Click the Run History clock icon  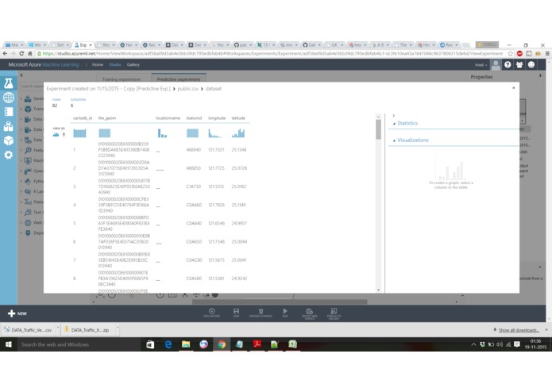pyautogui.click(x=211, y=312)
